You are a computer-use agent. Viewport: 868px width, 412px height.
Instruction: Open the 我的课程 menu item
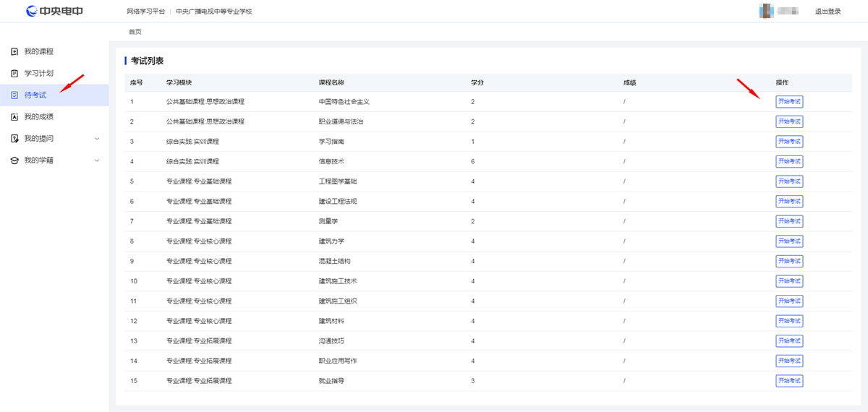(39, 51)
